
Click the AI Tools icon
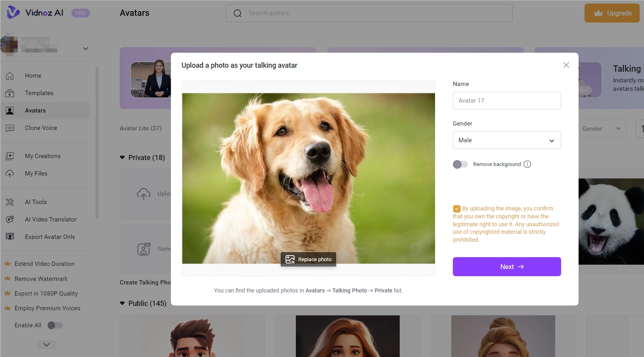10,202
